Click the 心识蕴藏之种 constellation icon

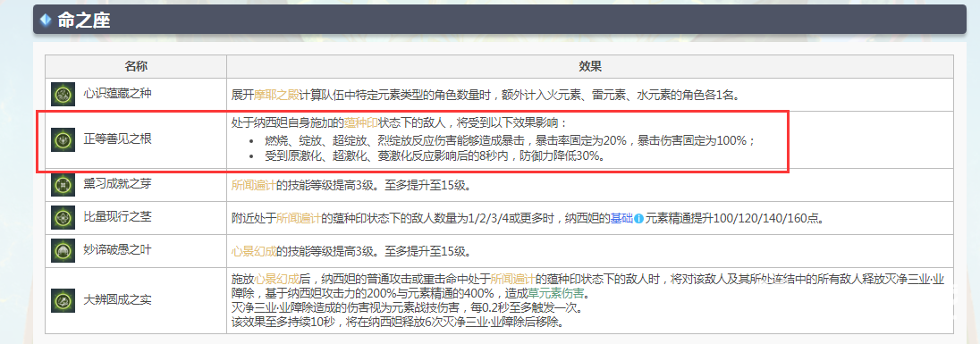(x=63, y=95)
